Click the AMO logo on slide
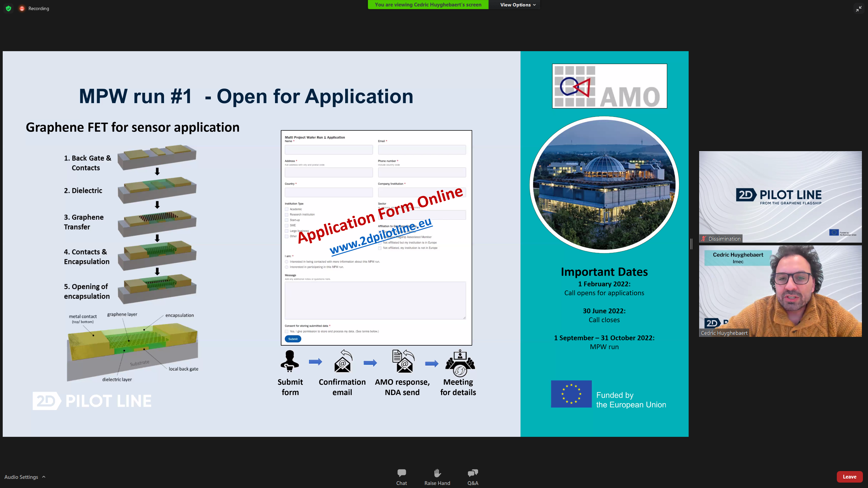Screen dimensions: 868x488 (609, 86)
